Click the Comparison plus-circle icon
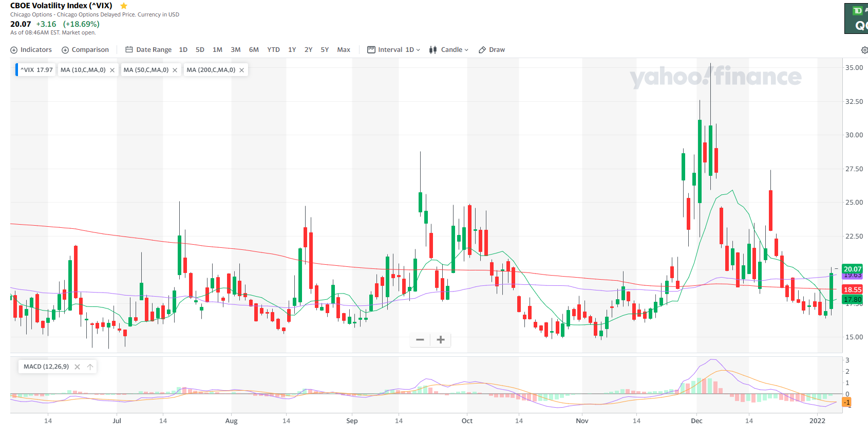The height and width of the screenshot is (437, 868). pyautogui.click(x=65, y=50)
